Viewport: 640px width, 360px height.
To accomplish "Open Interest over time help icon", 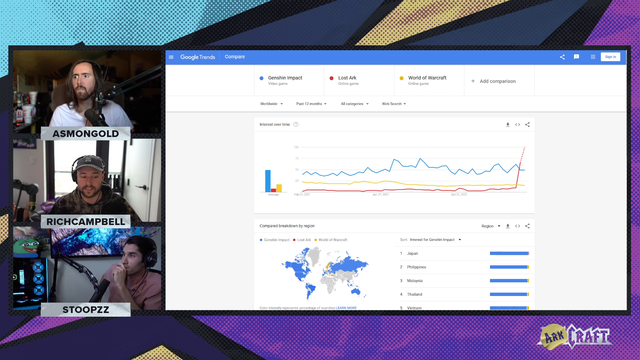I will coord(296,124).
